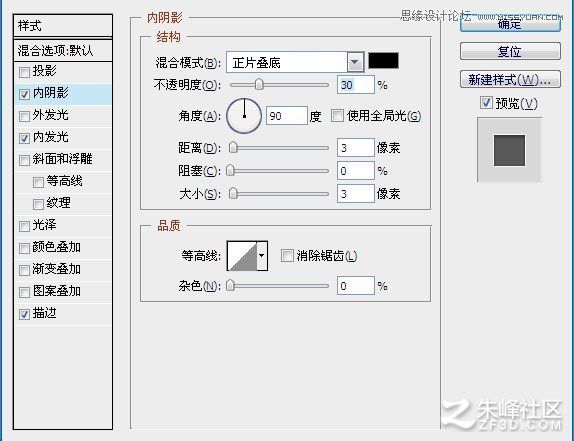Screen dimensions: 574x441
Task: Click the 不透明度 opacity slider handle
Action: [259, 84]
